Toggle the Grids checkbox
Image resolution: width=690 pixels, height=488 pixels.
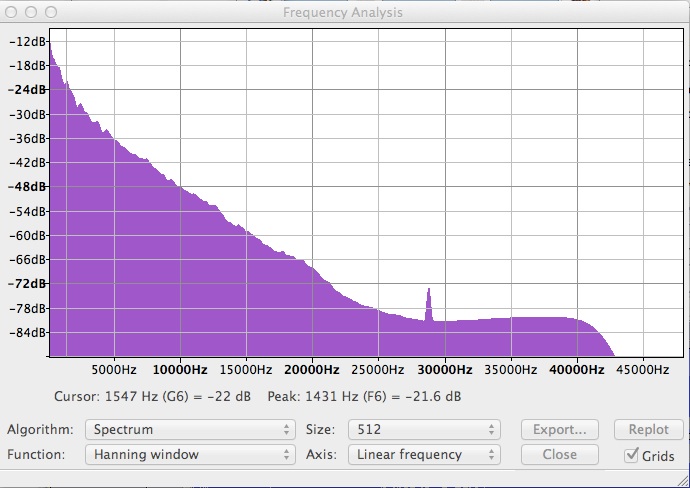pos(631,455)
